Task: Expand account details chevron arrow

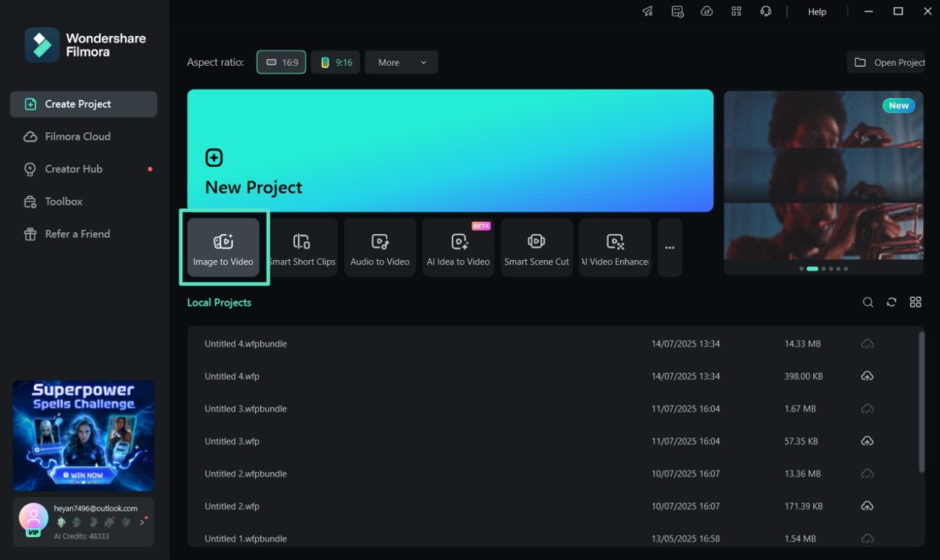Action: pyautogui.click(x=142, y=522)
